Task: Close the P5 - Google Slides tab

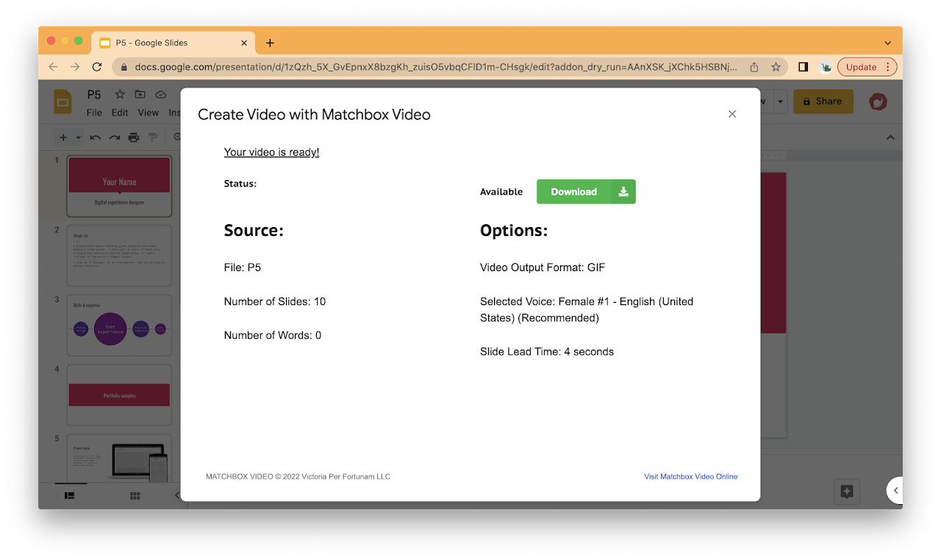Action: tap(244, 43)
